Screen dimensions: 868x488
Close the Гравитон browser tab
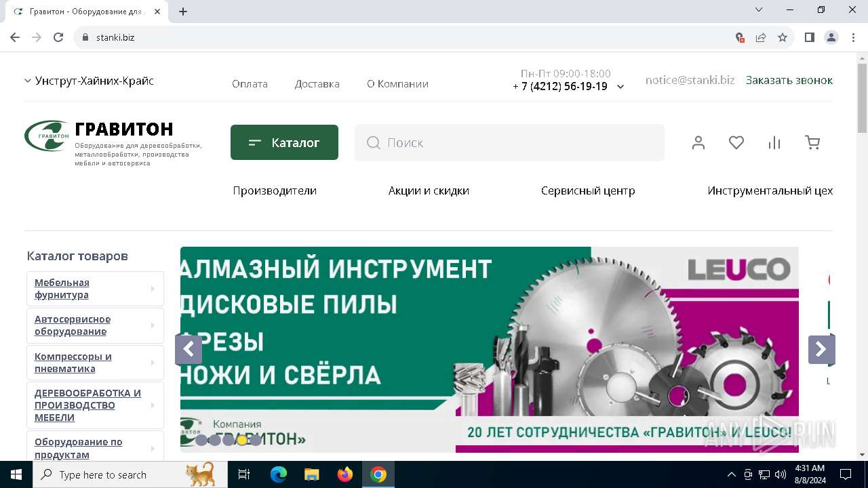coord(158,12)
